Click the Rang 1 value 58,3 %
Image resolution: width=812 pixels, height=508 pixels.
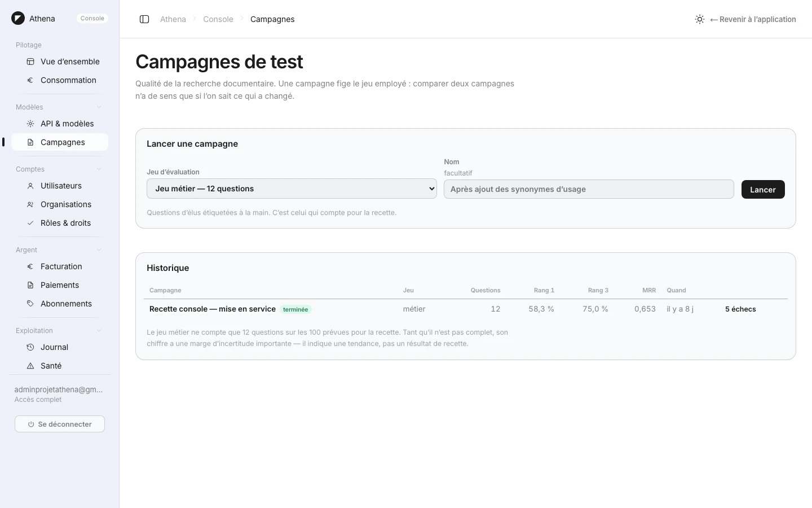[x=541, y=309]
